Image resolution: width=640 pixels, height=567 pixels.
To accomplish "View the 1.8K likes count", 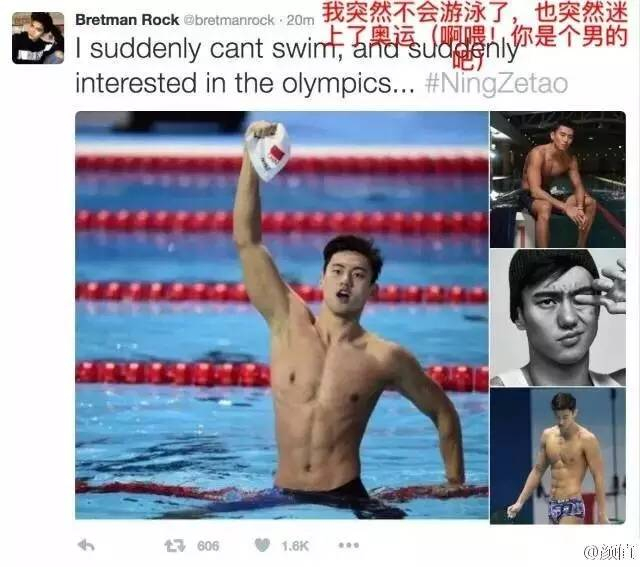I will pos(295,546).
